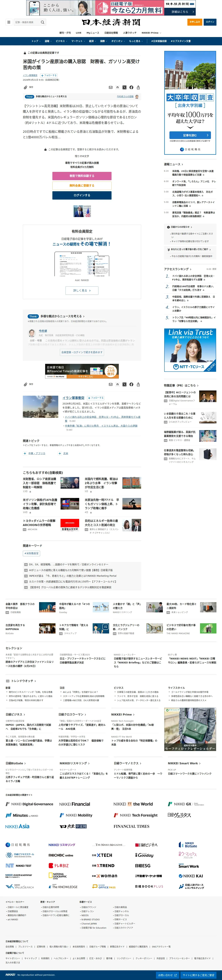Viewport: 222px width, 980px height.
Task: Open the Myニュース menu item
Action: (x=93, y=33)
